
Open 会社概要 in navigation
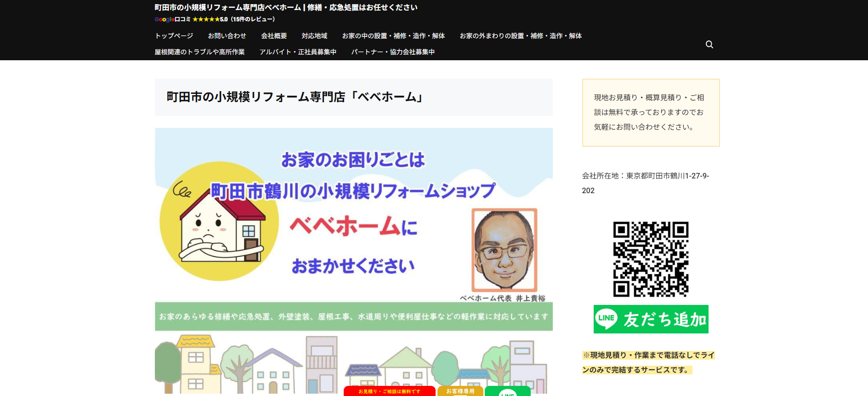pos(274,36)
